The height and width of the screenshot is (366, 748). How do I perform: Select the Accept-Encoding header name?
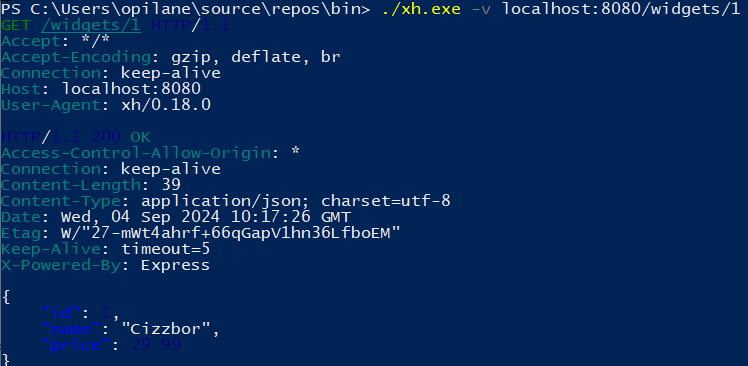click(x=76, y=57)
